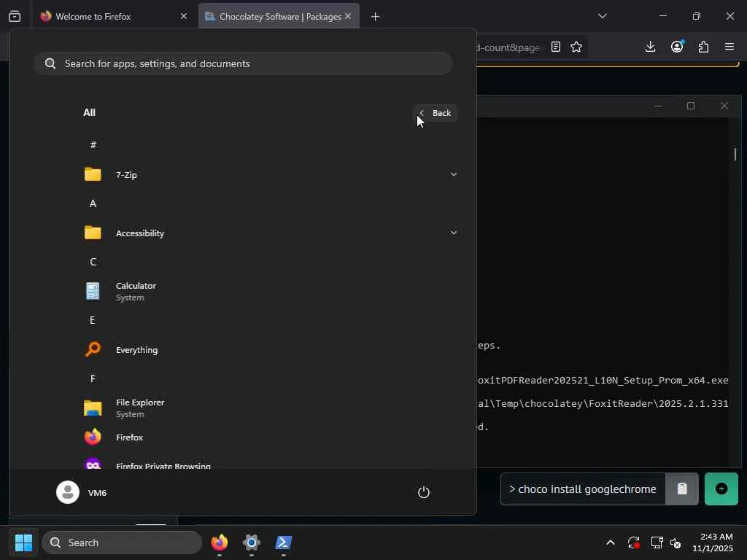Viewport: 747px width, 560px height.
Task: Open the Firefox account icon
Action: pyautogui.click(x=677, y=47)
